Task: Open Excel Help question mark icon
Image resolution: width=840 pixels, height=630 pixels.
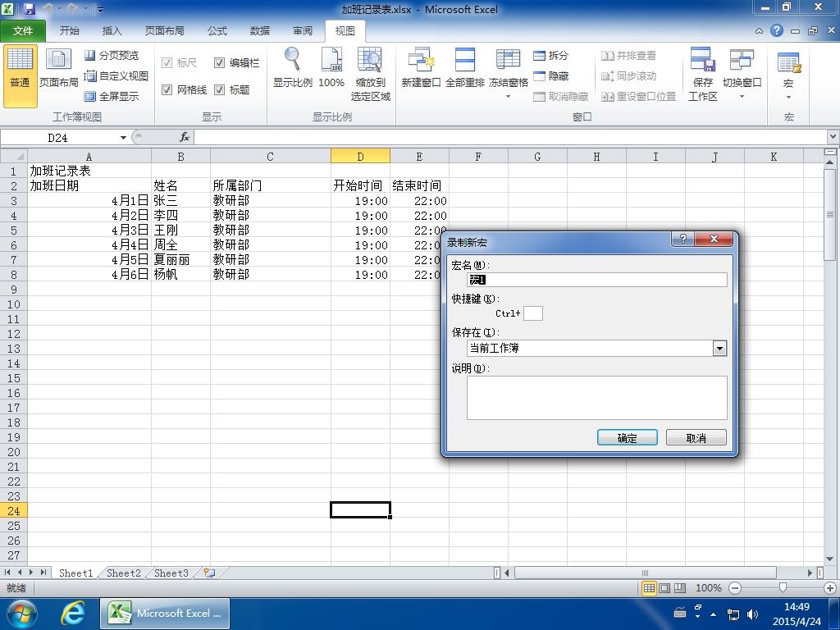Action: (776, 30)
